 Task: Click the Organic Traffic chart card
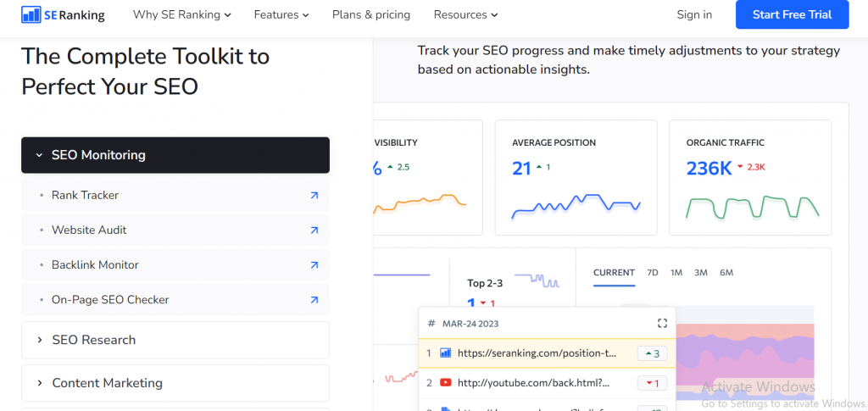tap(750, 177)
